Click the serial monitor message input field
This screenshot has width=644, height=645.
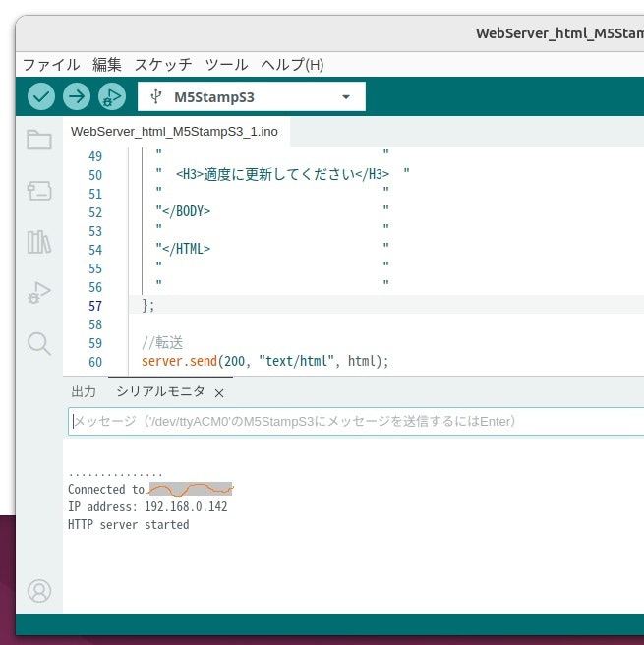click(356, 421)
